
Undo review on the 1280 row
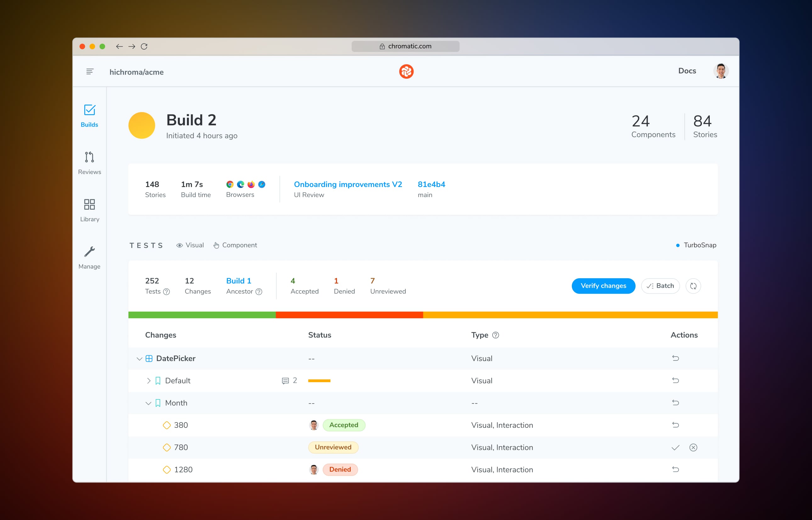point(675,469)
